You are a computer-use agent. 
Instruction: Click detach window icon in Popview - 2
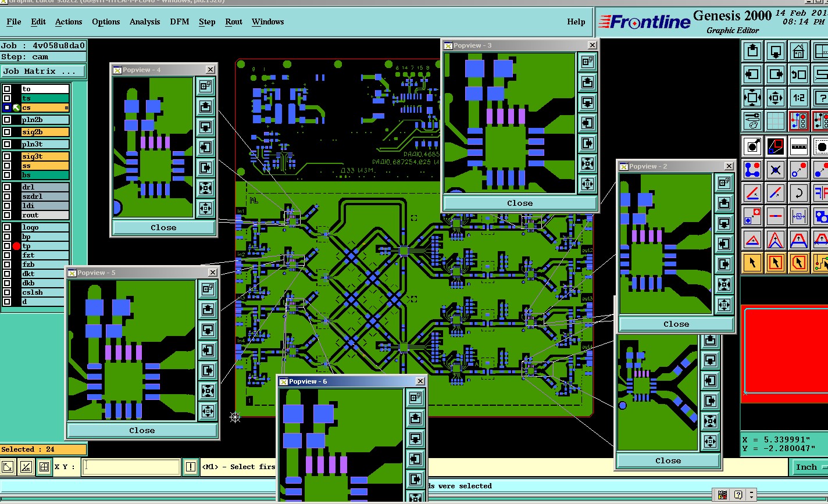(724, 183)
